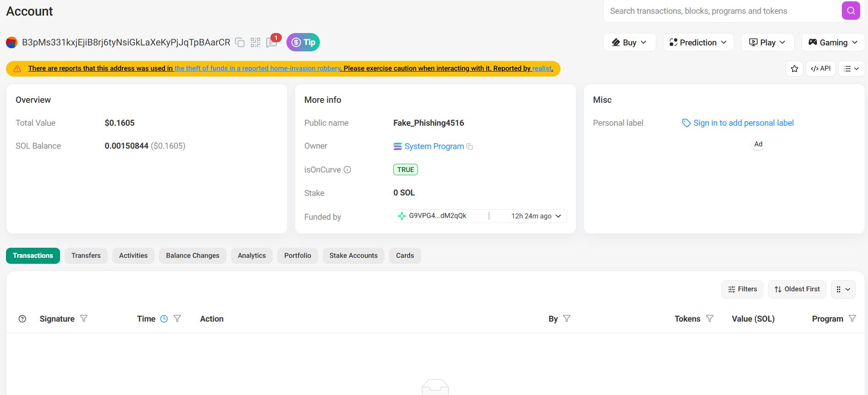Select the Balance Changes tab
This screenshot has width=868, height=395.
[x=192, y=256]
